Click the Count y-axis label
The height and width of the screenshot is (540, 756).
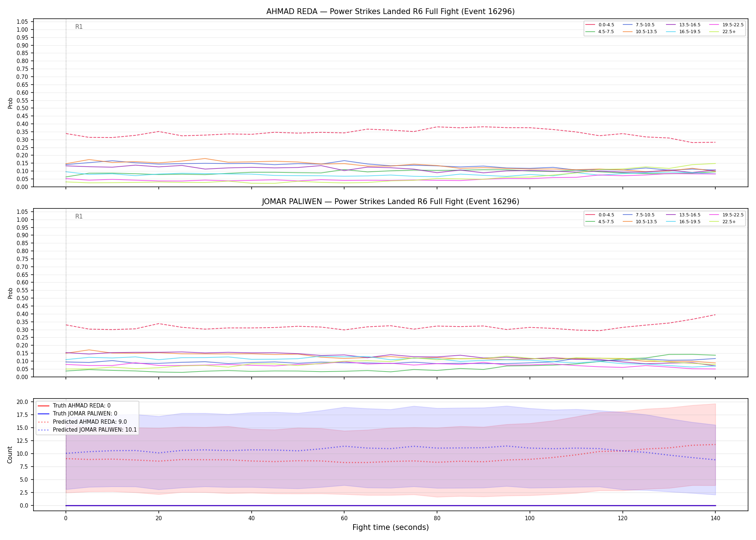click(10, 455)
